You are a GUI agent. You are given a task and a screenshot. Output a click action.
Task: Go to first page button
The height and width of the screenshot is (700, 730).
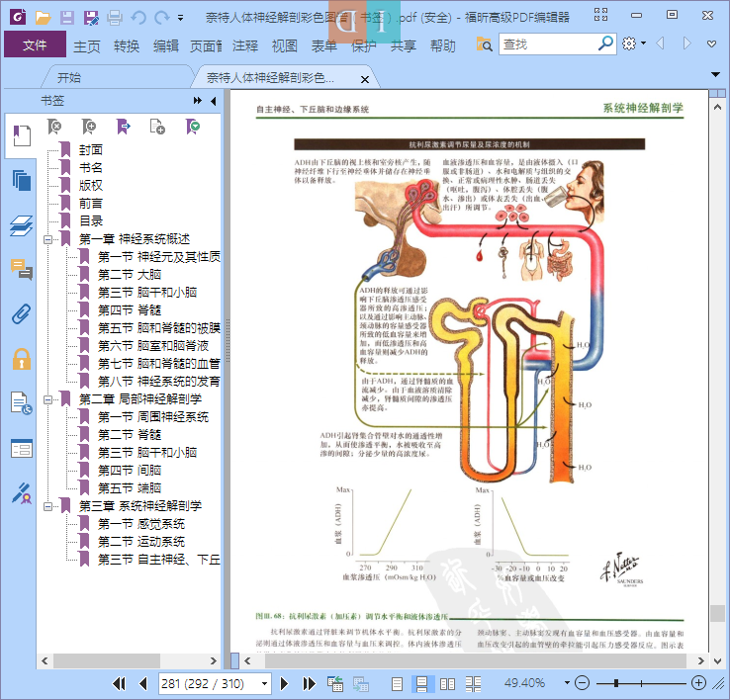click(x=119, y=683)
